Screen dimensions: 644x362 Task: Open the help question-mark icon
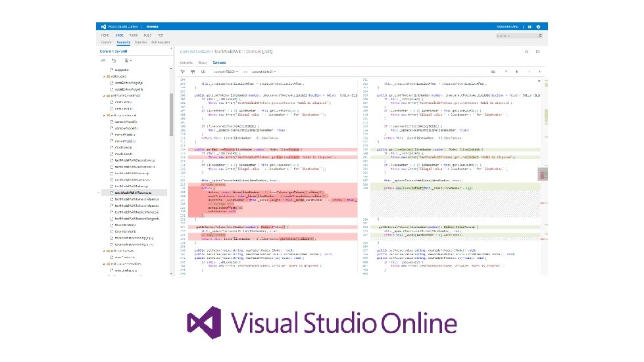[539, 27]
